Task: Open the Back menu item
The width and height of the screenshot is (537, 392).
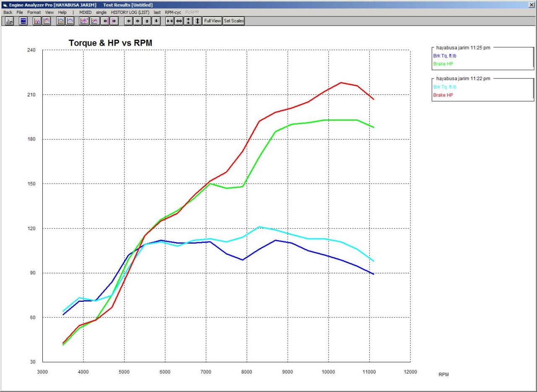Action: pyautogui.click(x=8, y=12)
